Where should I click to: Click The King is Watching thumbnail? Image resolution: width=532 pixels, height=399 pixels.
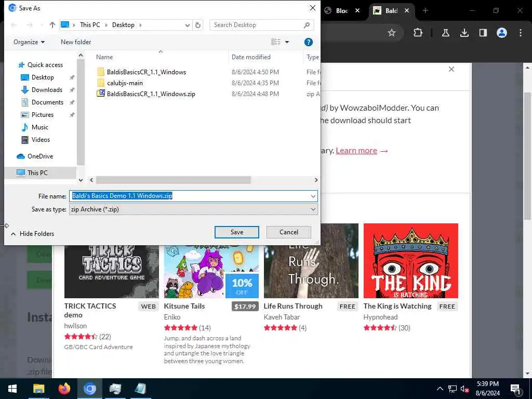click(410, 261)
